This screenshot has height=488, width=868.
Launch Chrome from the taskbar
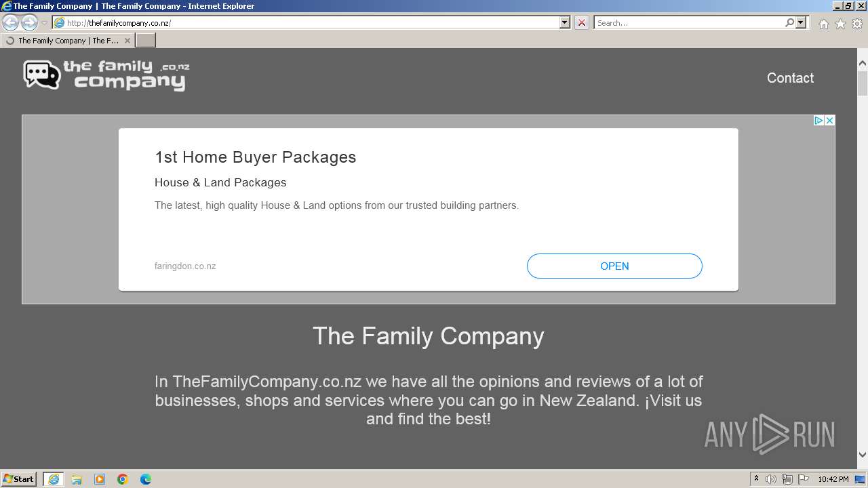click(123, 479)
